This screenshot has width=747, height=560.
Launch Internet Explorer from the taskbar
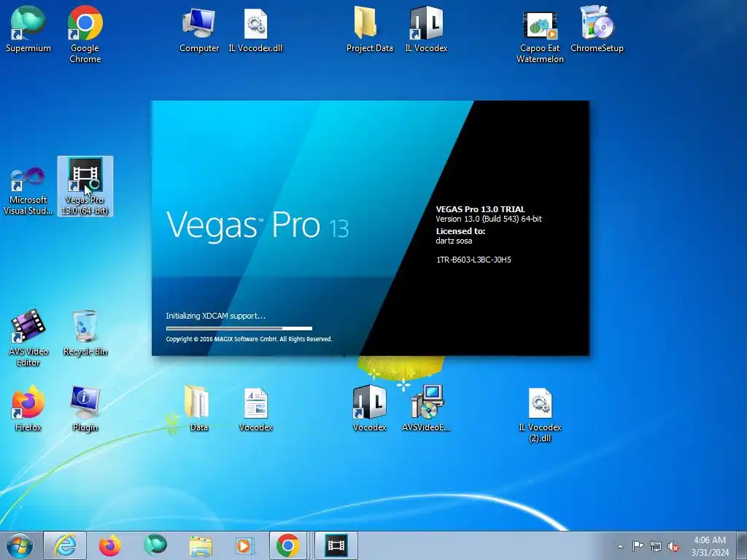(x=65, y=545)
